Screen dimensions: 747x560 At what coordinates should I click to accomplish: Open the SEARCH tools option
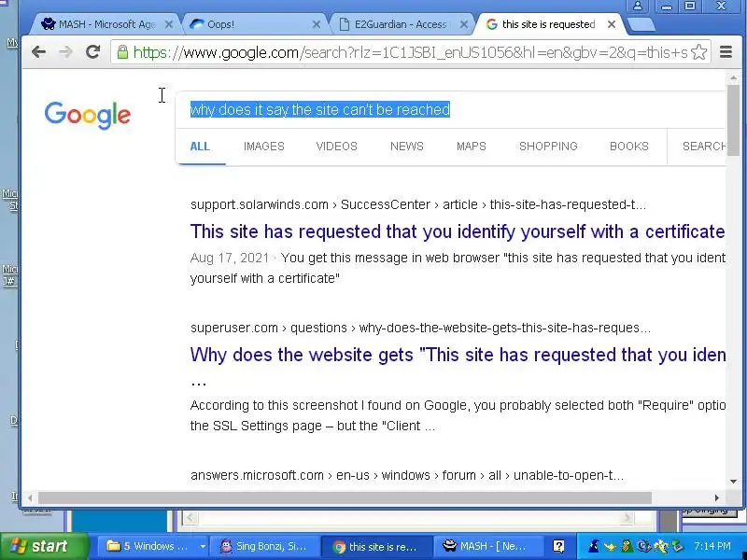(x=704, y=147)
